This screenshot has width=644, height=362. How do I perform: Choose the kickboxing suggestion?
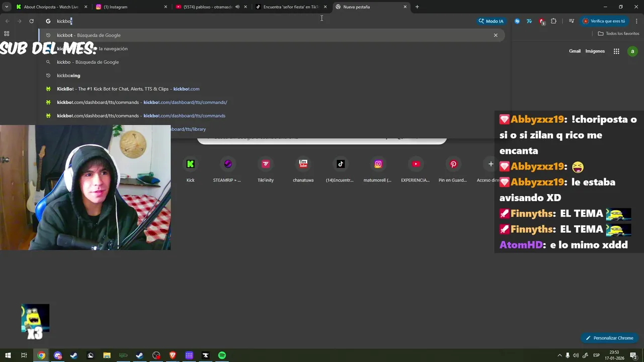pyautogui.click(x=272, y=75)
